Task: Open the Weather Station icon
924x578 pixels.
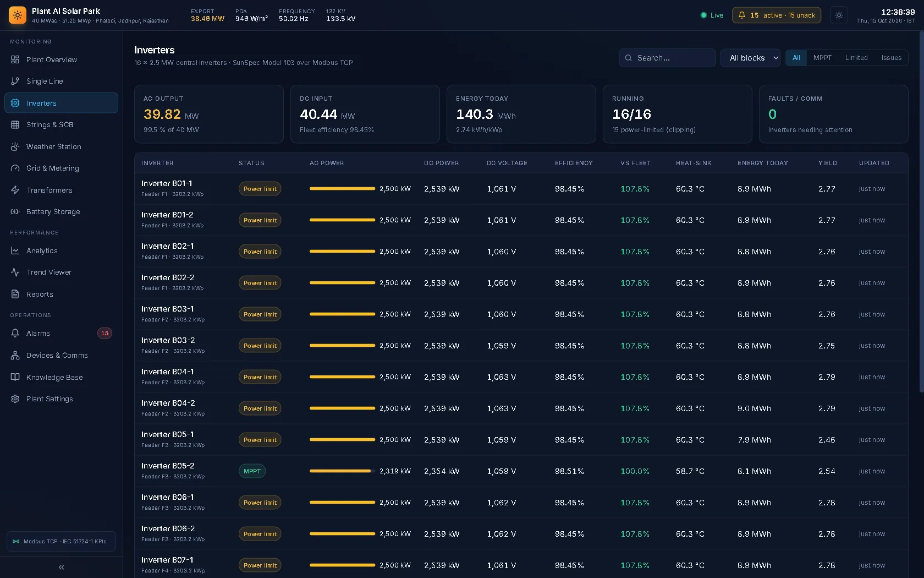Action: [15, 146]
